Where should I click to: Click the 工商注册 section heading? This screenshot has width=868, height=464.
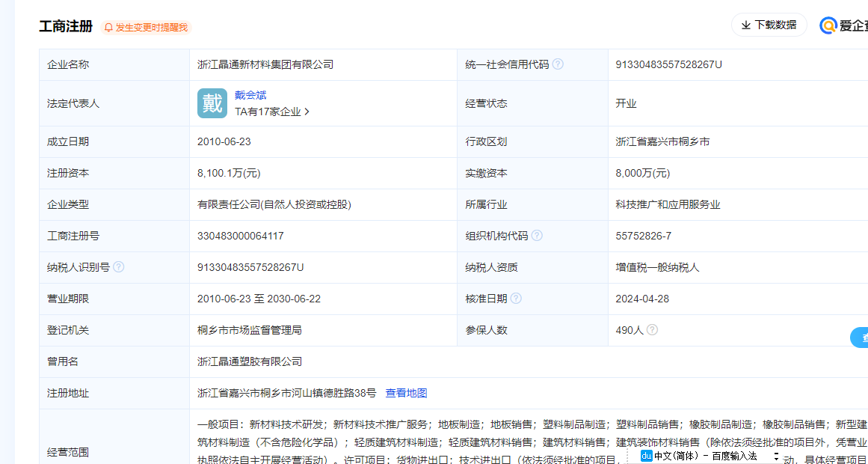coord(66,27)
